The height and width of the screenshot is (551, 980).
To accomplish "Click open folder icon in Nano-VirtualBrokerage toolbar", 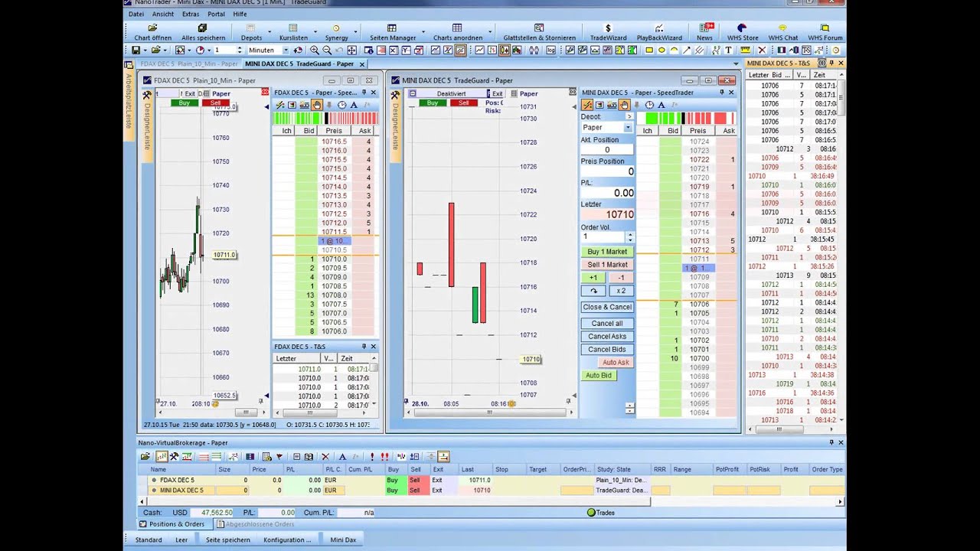I will [145, 456].
